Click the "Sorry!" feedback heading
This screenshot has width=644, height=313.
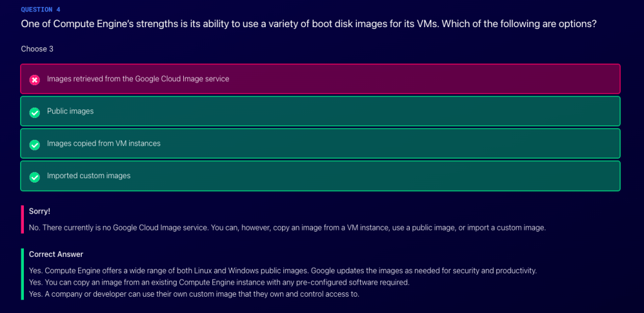[x=39, y=211]
